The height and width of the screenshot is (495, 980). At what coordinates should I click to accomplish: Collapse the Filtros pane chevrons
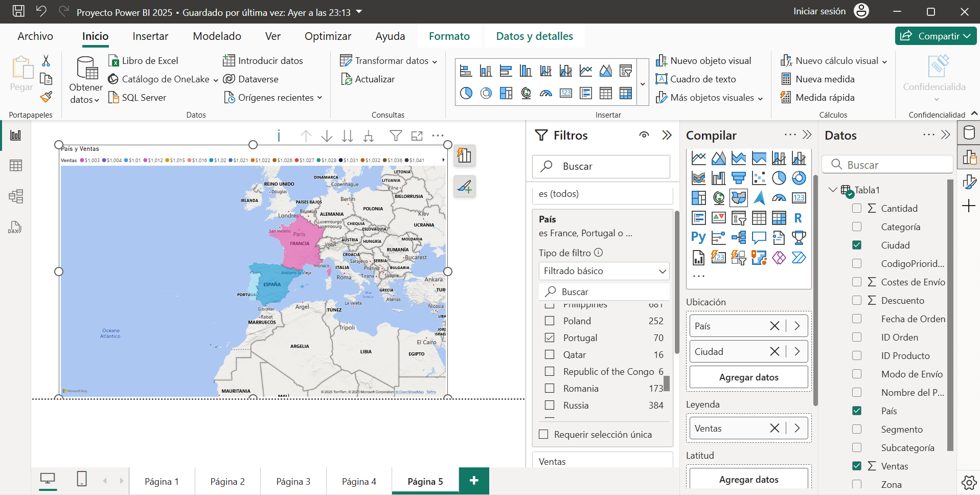click(x=667, y=135)
